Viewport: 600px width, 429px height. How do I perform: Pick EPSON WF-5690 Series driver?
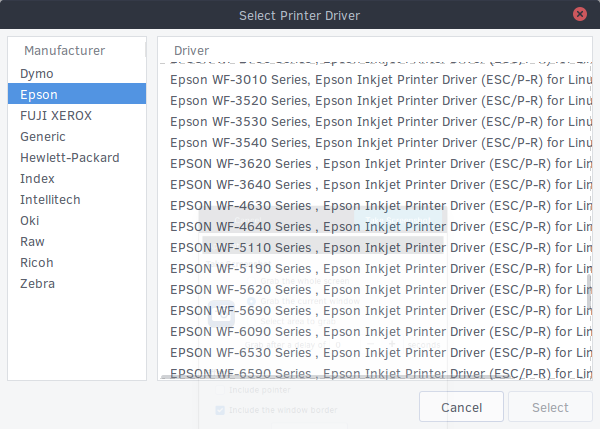(x=375, y=311)
